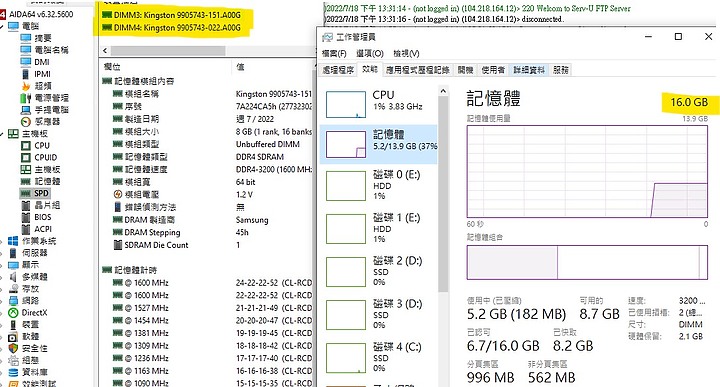Select 磁碟 0 (E:) HDD in sidebar

(378, 185)
